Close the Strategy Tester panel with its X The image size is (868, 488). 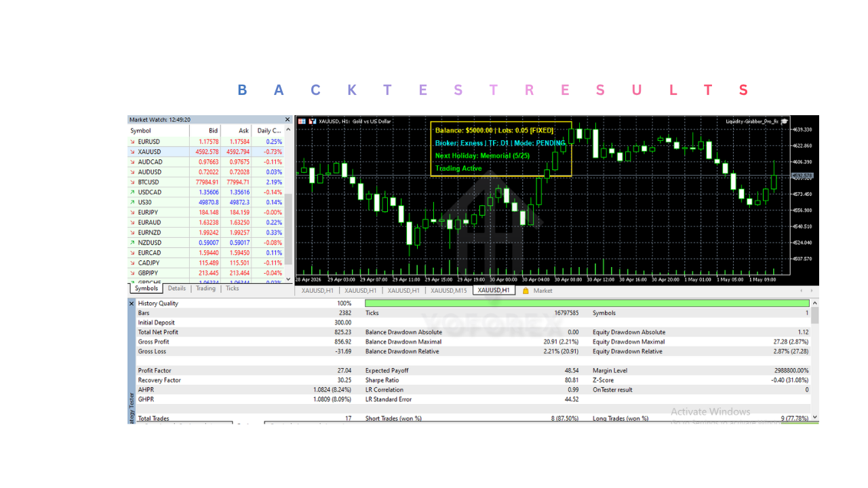click(x=132, y=304)
